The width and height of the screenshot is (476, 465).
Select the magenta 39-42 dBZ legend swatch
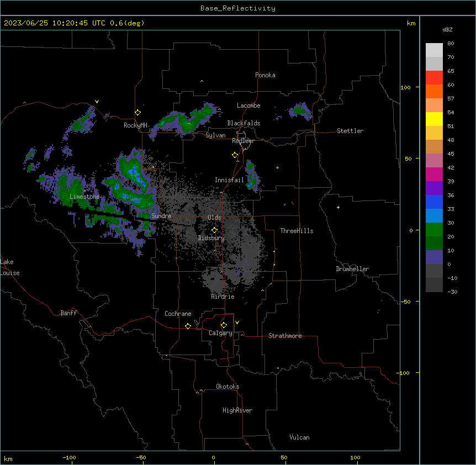(x=434, y=175)
